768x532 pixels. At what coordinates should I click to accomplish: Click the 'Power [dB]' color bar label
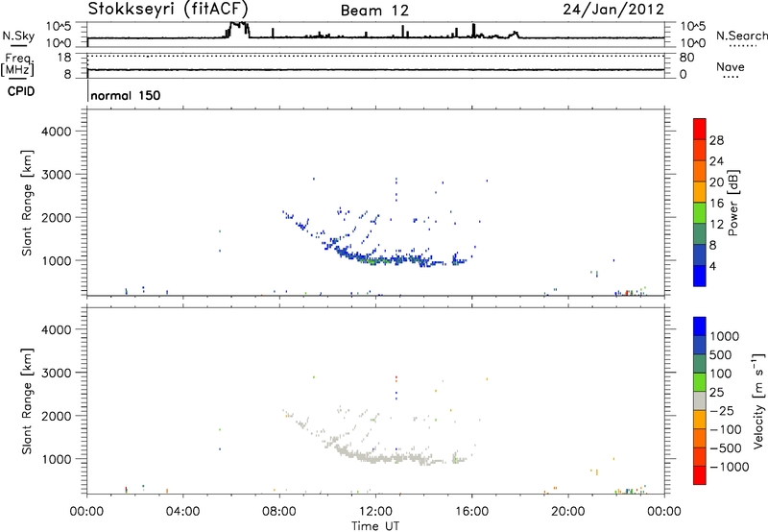click(732, 203)
